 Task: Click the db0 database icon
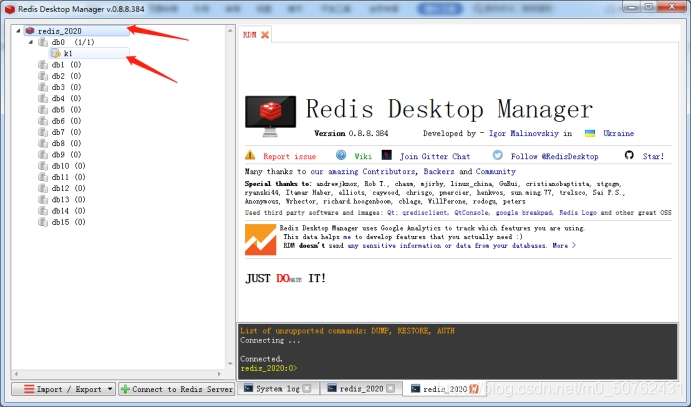(43, 42)
